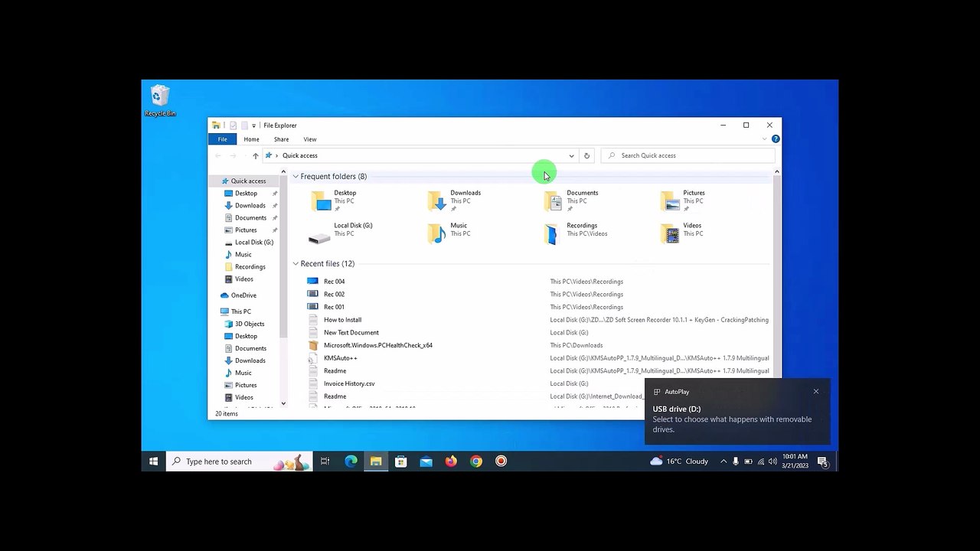Open notification center icon

(x=822, y=461)
